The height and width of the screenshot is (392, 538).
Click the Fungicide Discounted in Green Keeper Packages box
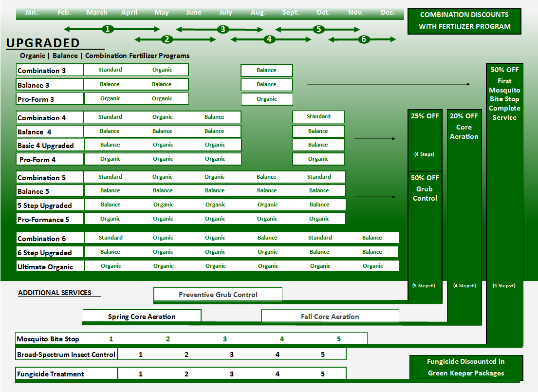tap(466, 368)
